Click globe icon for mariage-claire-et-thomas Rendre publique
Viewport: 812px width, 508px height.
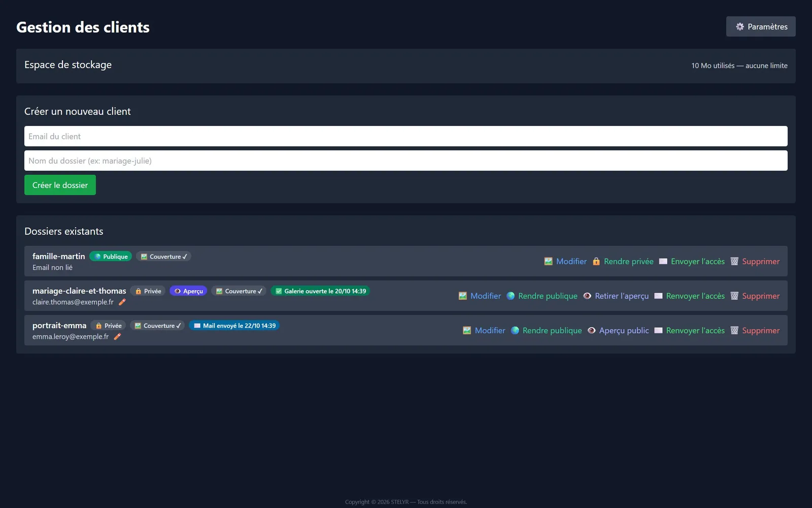pyautogui.click(x=511, y=296)
